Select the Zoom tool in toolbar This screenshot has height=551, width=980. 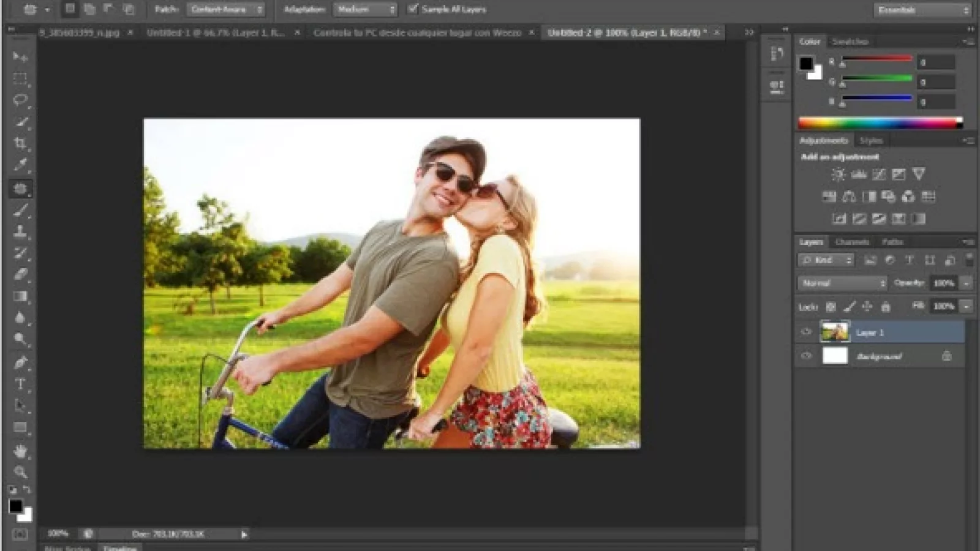20,472
